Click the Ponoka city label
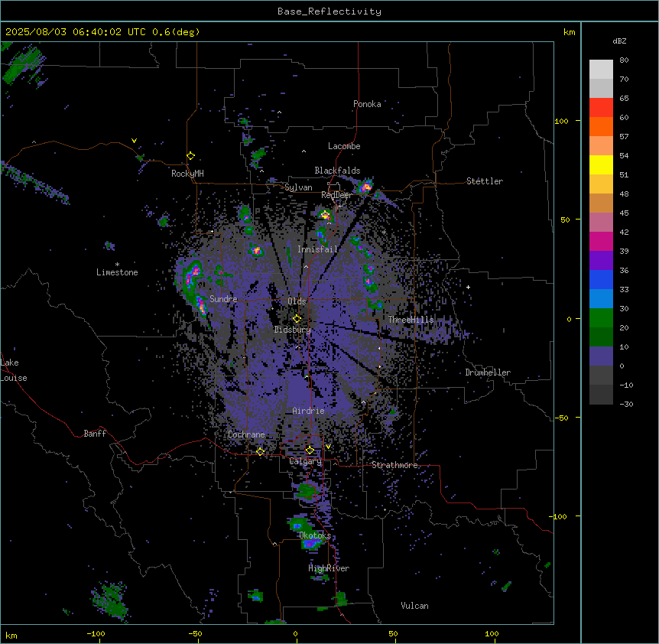Screen dimensions: 659x644 [367, 104]
